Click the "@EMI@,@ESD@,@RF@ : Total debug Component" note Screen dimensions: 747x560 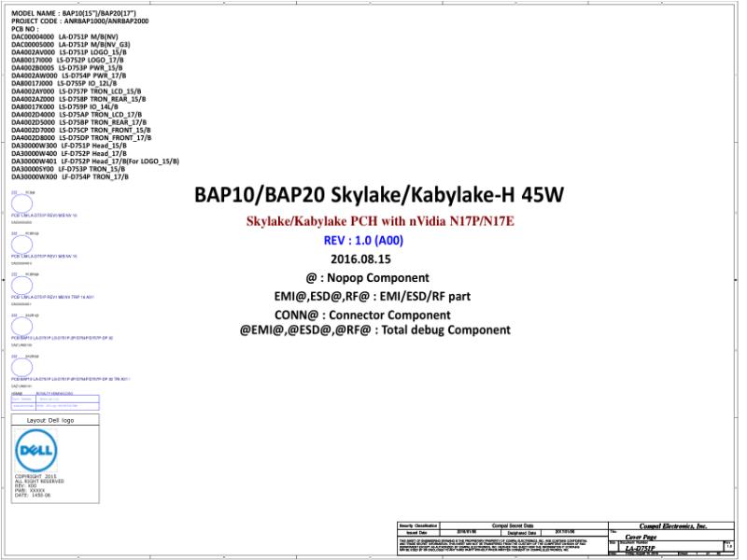pos(375,330)
